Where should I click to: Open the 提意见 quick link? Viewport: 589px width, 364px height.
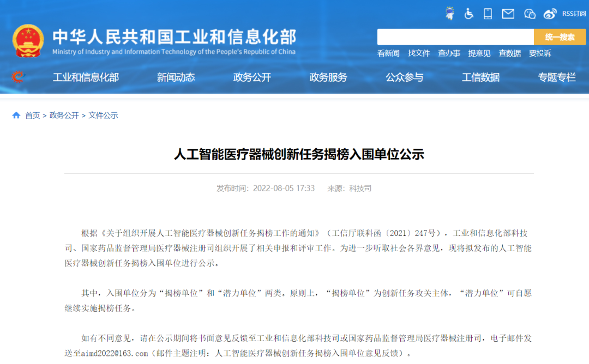point(479,53)
